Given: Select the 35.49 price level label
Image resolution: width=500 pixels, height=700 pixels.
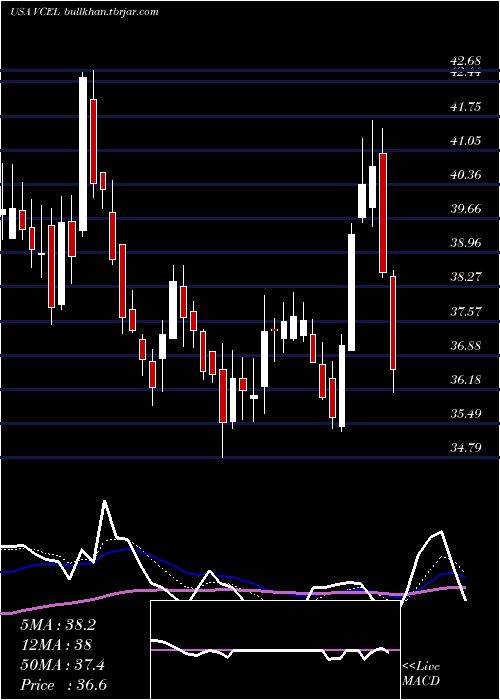Looking at the screenshot, I should pyautogui.click(x=466, y=414).
